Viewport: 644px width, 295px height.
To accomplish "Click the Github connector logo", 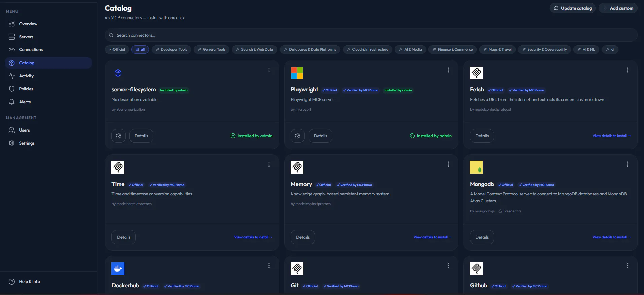I will (476, 269).
